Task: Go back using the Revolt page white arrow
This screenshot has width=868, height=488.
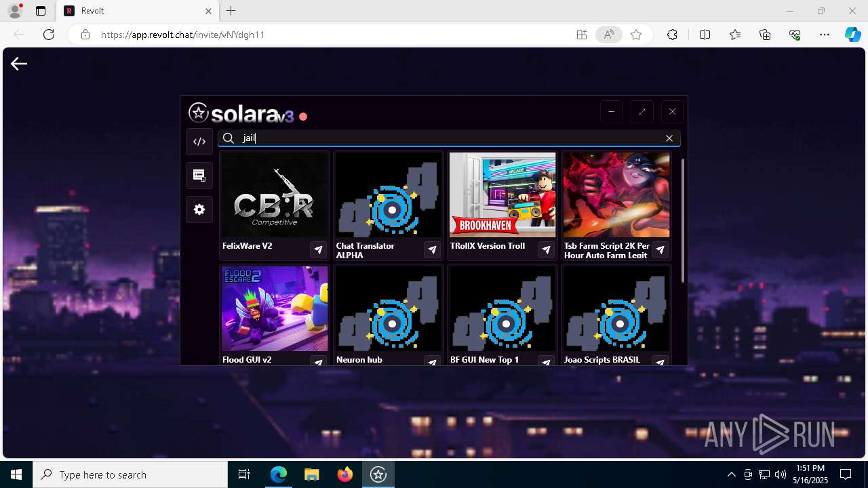Action: 19,64
